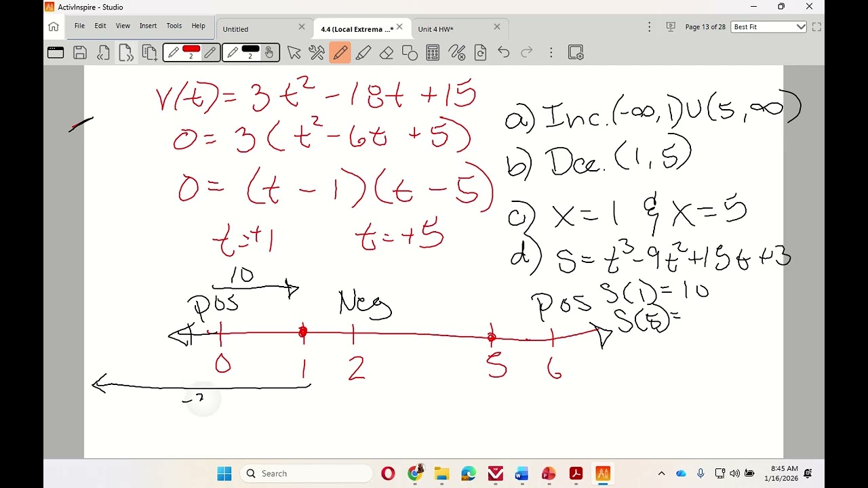Click the Page 13 of 28 indicator

click(705, 27)
